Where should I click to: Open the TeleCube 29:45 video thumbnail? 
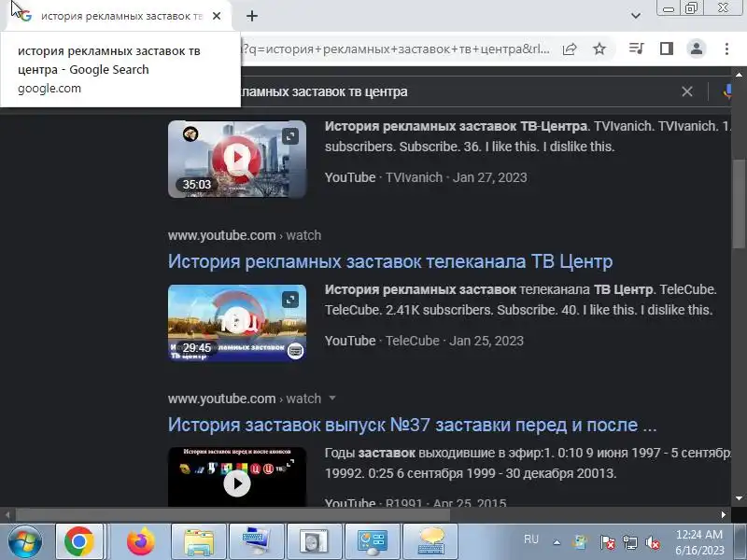tap(237, 323)
